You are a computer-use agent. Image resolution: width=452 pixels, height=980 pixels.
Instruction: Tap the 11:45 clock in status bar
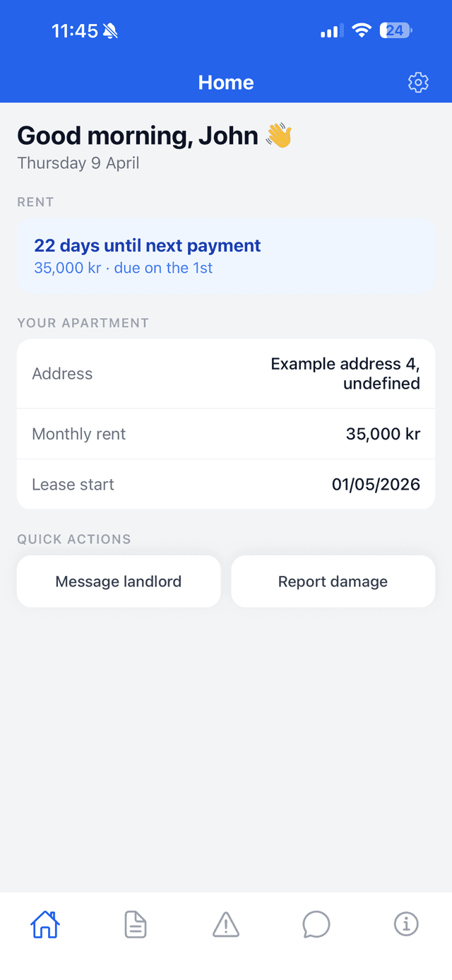pos(75,30)
